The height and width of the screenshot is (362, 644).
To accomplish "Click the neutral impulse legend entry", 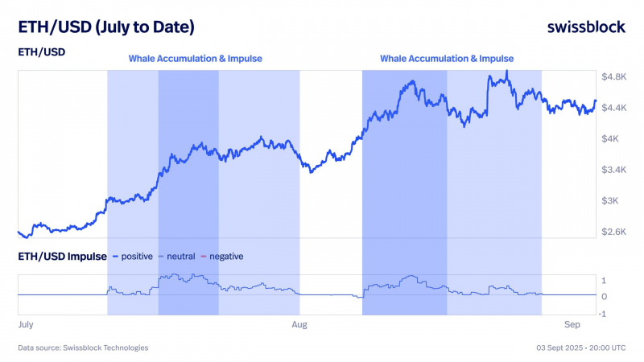I will 177,257.
